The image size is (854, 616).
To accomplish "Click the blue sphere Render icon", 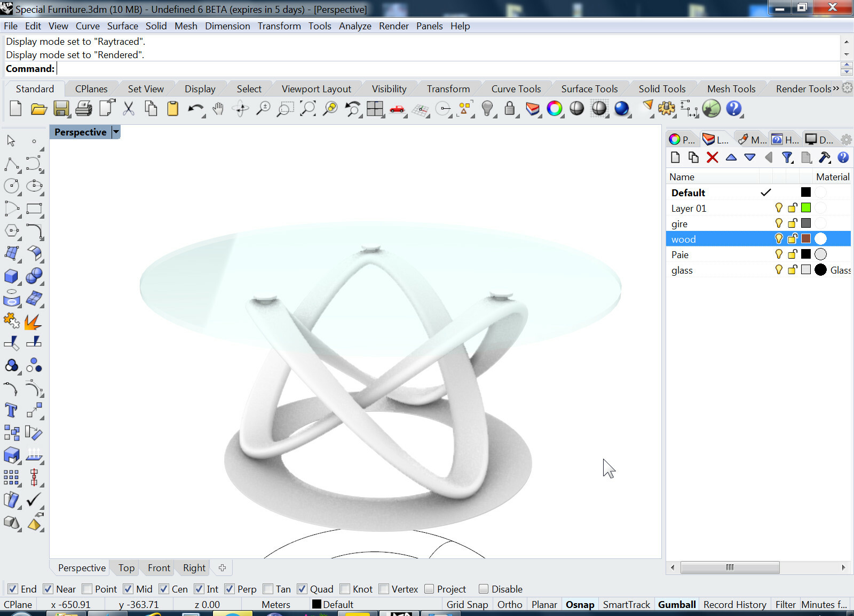I will click(622, 109).
